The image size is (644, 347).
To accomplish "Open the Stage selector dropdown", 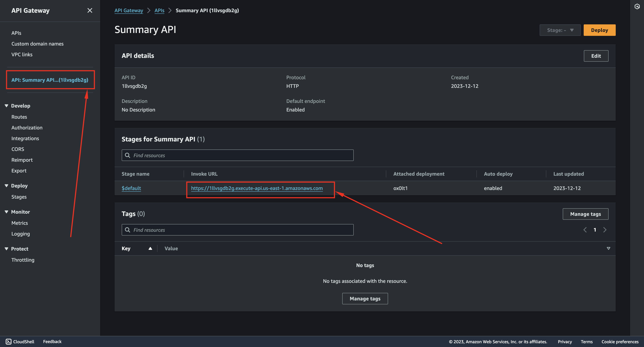I will click(560, 30).
